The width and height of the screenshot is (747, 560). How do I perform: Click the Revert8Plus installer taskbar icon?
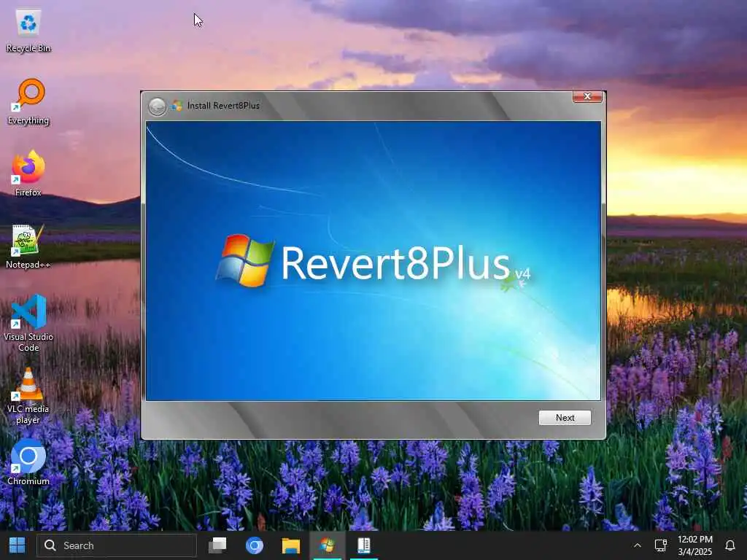click(x=328, y=545)
